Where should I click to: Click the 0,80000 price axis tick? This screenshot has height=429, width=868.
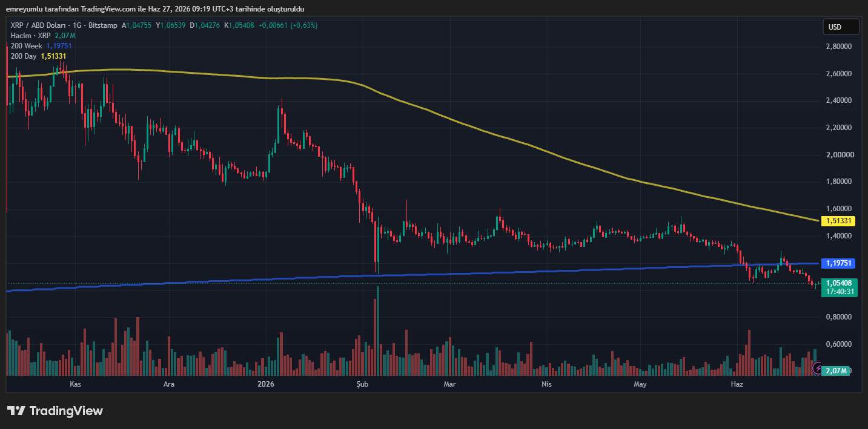point(839,317)
